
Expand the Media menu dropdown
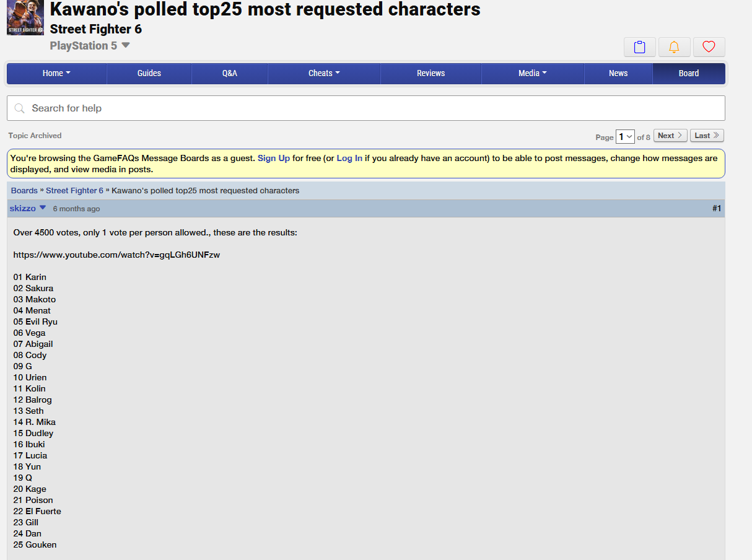tap(533, 73)
